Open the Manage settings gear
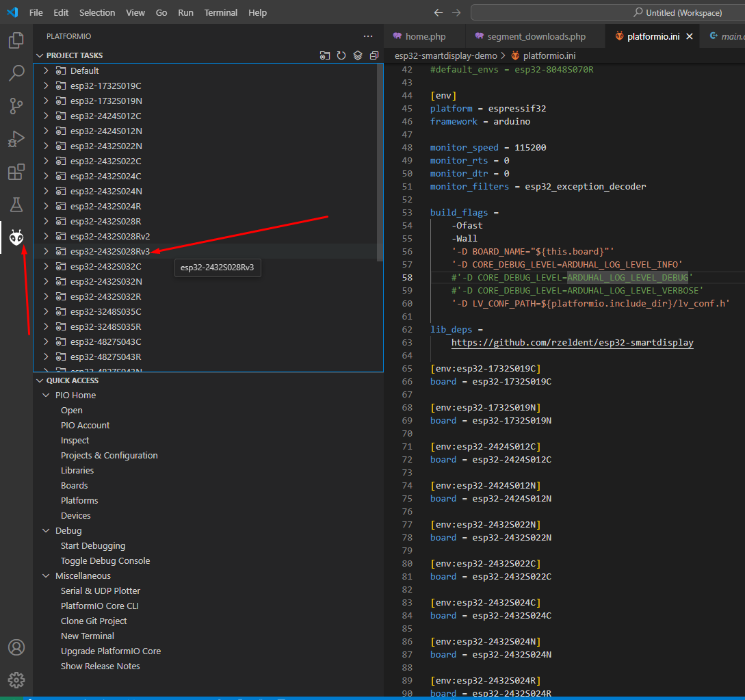Screen dimensions: 745x700 tap(16, 679)
